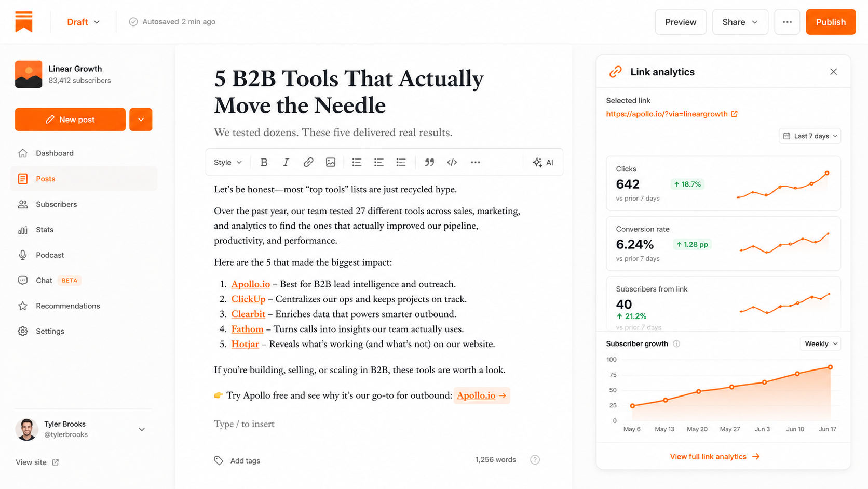Click the Apollo.io call-to-action button link
The height and width of the screenshot is (489, 868).
pyautogui.click(x=482, y=395)
